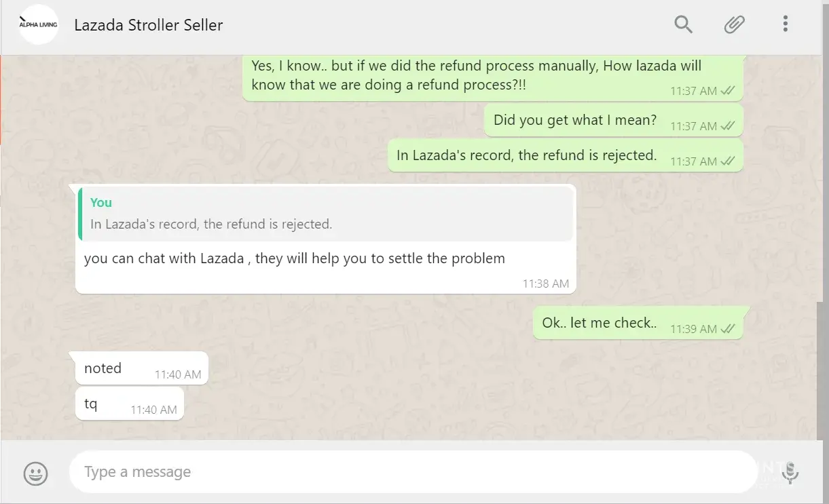Click read ticks on 'Did you get what I mean?'
Viewport: 829px width, 504px height.
pos(728,126)
